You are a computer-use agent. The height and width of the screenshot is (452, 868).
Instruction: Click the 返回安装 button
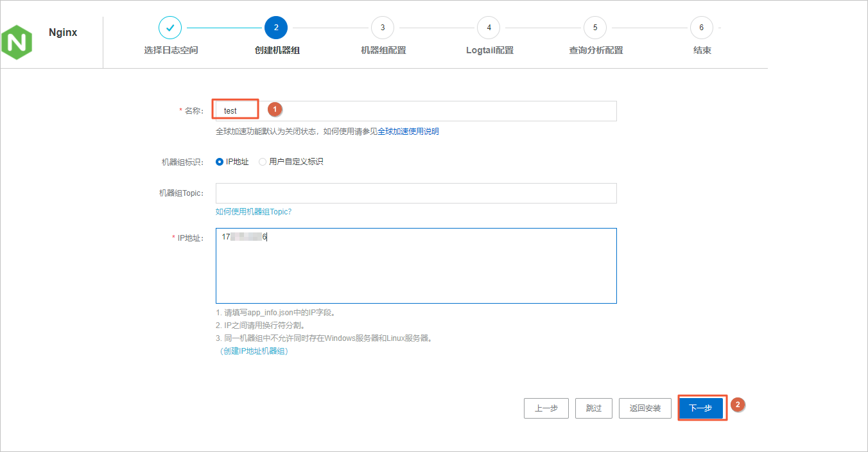click(645, 408)
